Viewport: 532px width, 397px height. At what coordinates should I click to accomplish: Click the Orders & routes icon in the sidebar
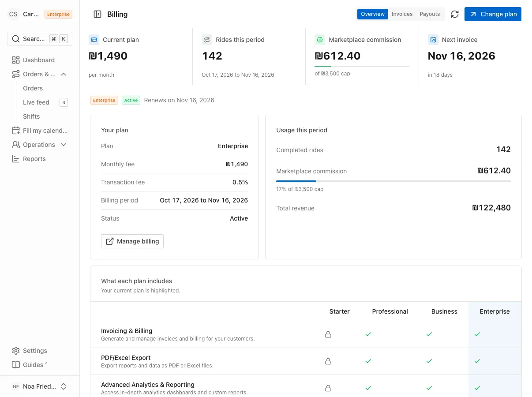click(16, 74)
